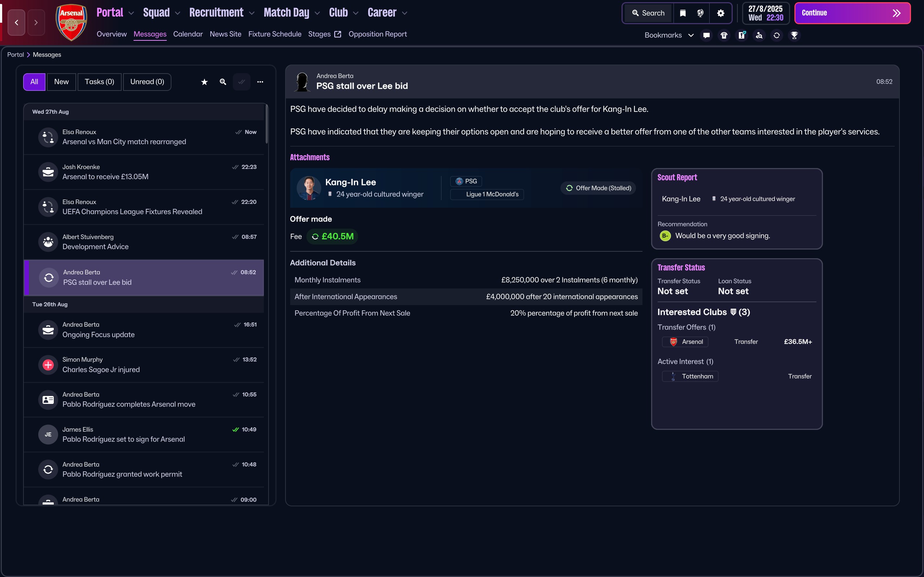Switch to the New messages filter
This screenshot has height=577, width=924.
tap(61, 82)
